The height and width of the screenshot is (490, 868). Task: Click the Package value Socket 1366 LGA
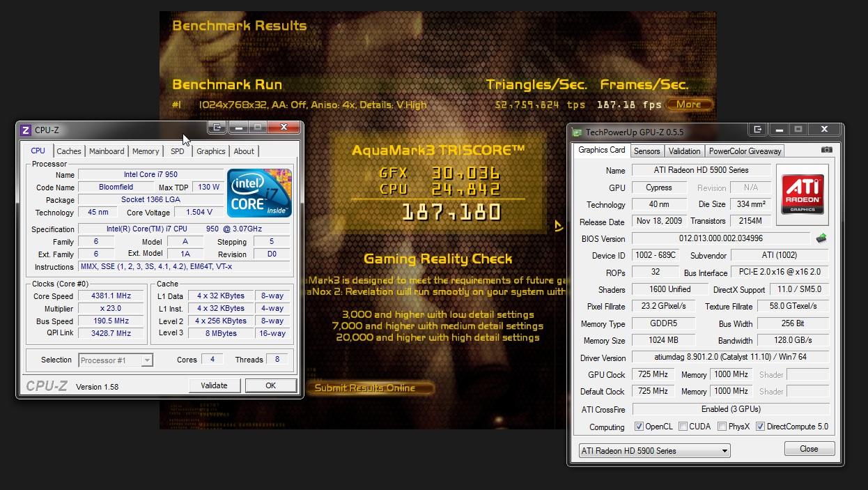click(x=150, y=199)
